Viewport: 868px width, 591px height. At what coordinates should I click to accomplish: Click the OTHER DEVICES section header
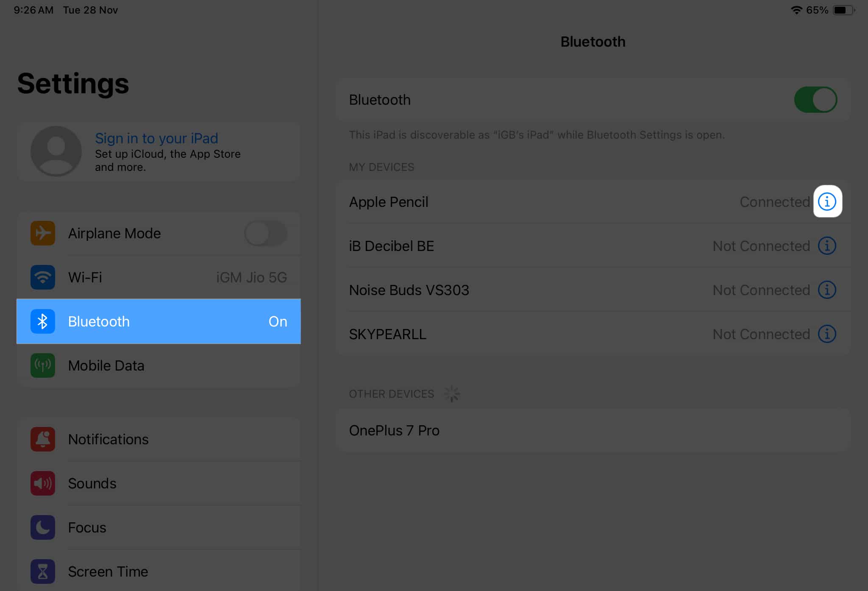point(392,394)
